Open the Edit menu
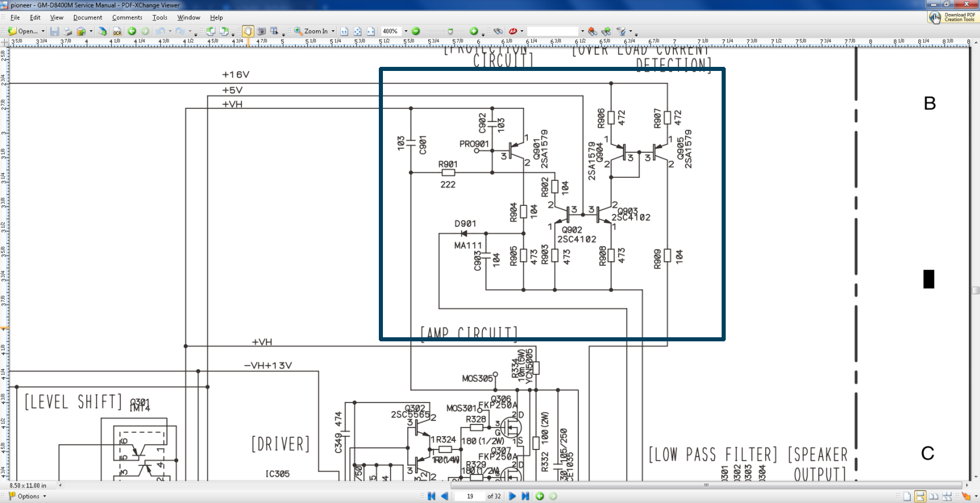Screen dimensions: 980x503 (x=35, y=17)
